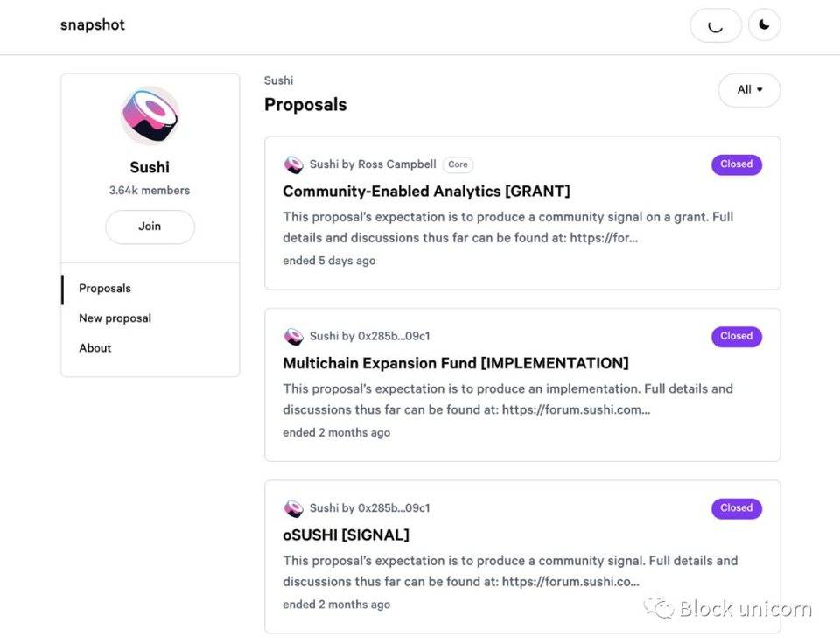Screen dimensions: 840x643
Task: Open New proposal from sidebar
Action: (x=115, y=318)
